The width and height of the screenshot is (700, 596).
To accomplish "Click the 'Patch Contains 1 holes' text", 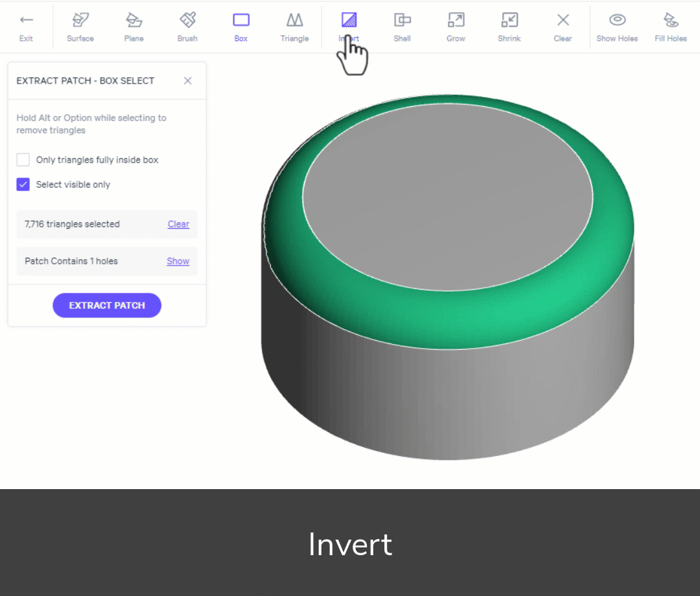I will coord(71,261).
